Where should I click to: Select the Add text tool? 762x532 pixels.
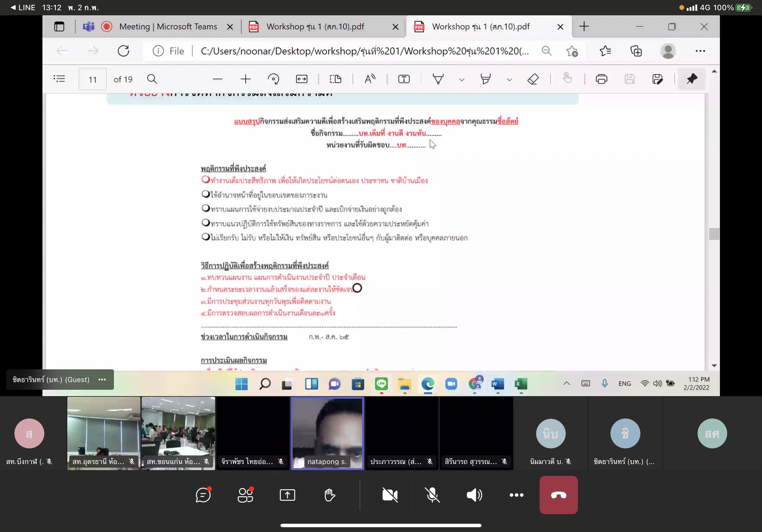point(404,79)
